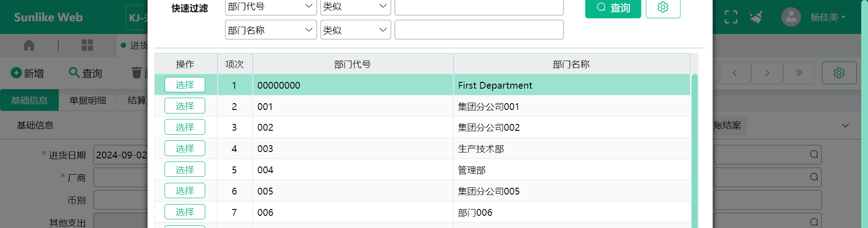Click the 管理部 cell

click(571, 170)
